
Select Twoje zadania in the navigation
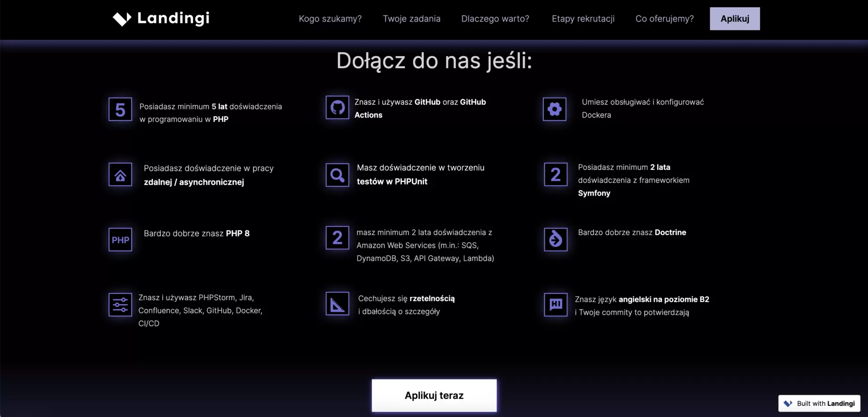[x=411, y=19]
